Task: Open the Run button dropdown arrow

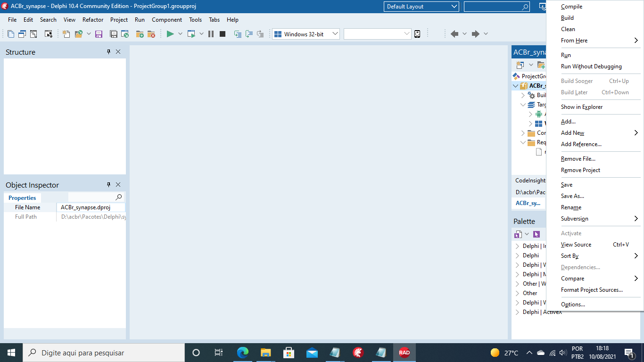Action: 180,34
